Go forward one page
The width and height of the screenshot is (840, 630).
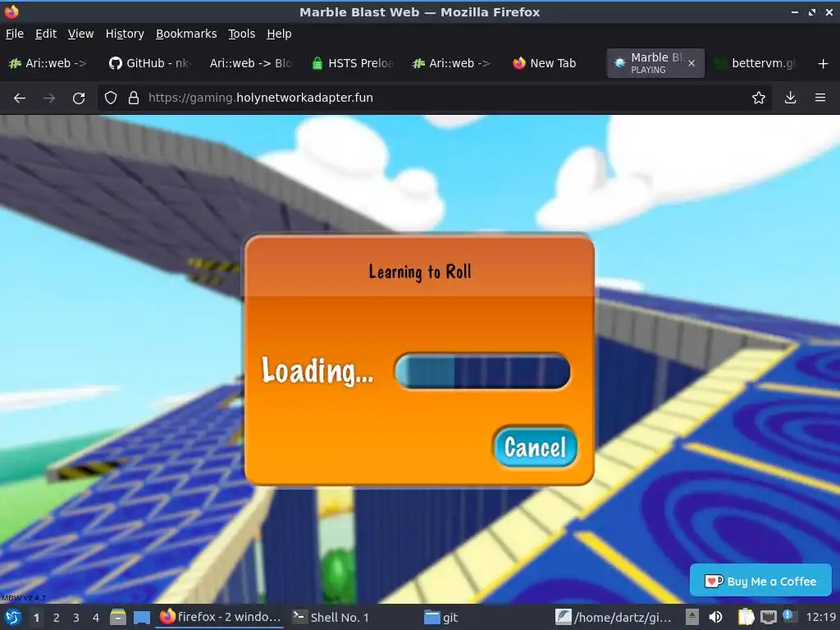[x=48, y=98]
